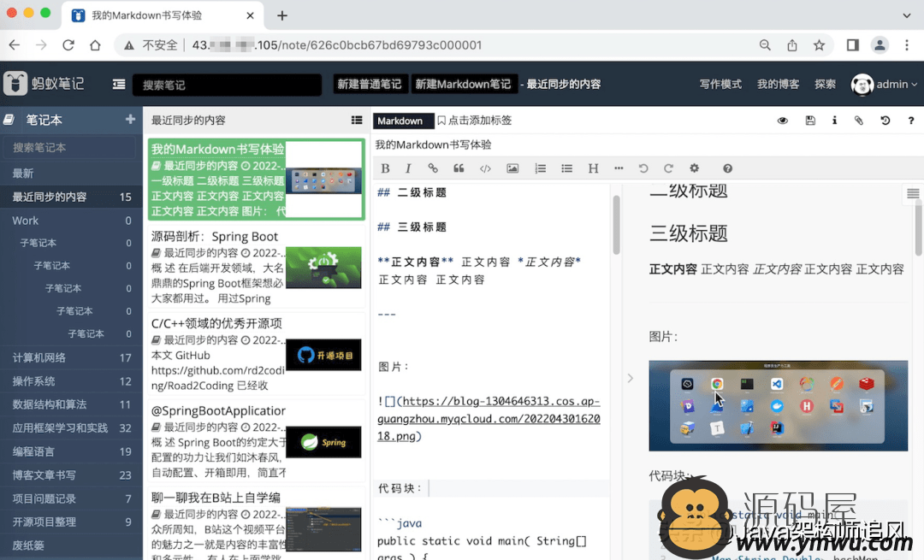This screenshot has width=924, height=560.
Task: Insert a heading with the H icon
Action: tap(594, 168)
